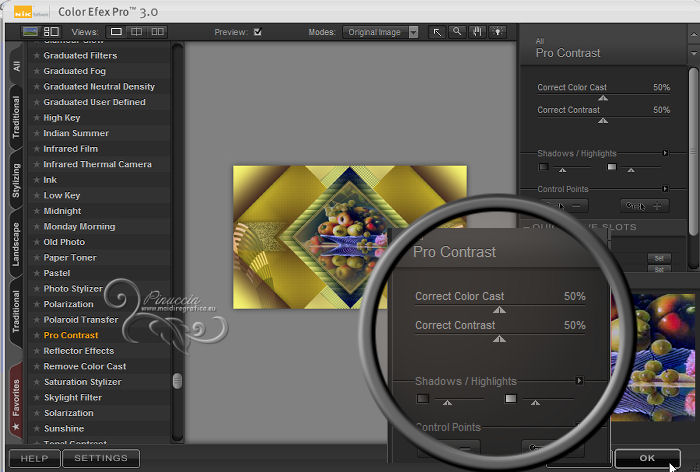Select the side-by-side preview view icon
Viewport: 700px width, 472px height.
click(157, 32)
